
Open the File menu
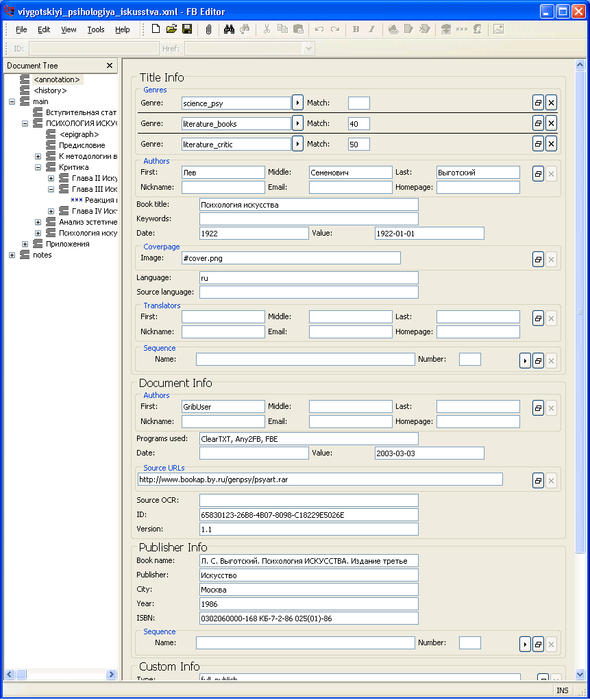click(21, 29)
